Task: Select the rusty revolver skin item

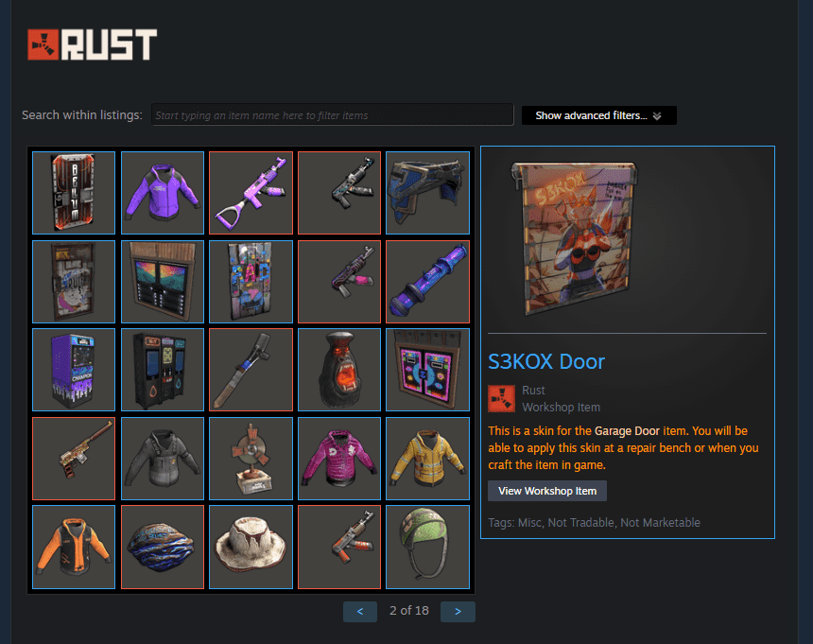Action: tap(74, 459)
